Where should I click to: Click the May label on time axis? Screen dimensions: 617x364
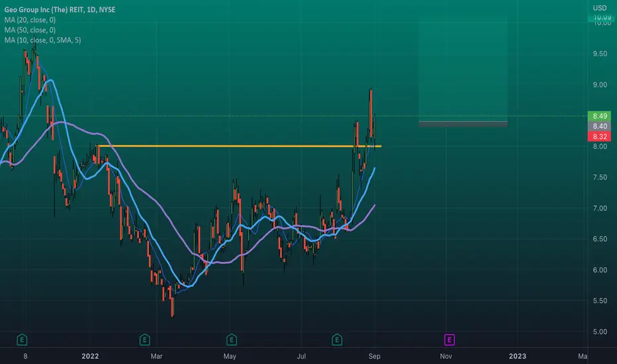[x=230, y=356]
